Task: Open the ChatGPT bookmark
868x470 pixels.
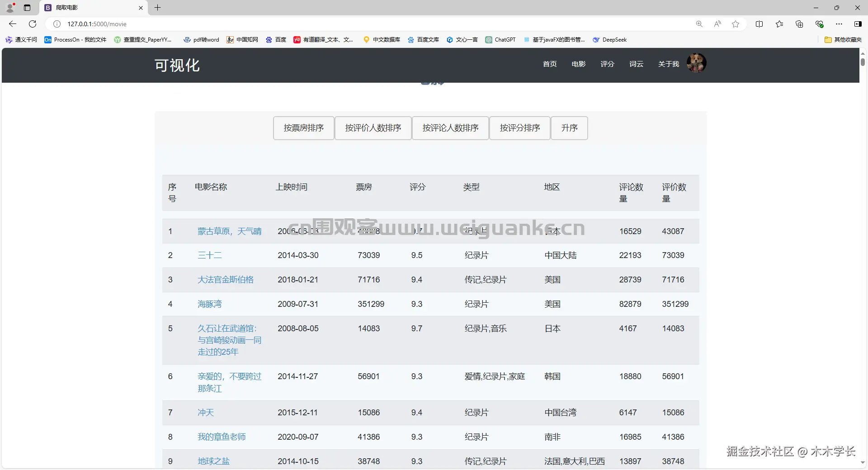Action: pos(500,40)
